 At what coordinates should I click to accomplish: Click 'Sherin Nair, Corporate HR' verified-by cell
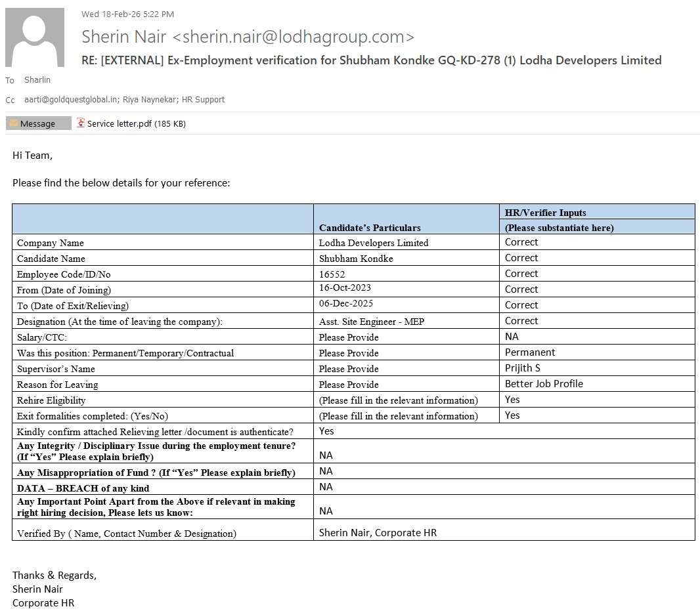click(378, 532)
